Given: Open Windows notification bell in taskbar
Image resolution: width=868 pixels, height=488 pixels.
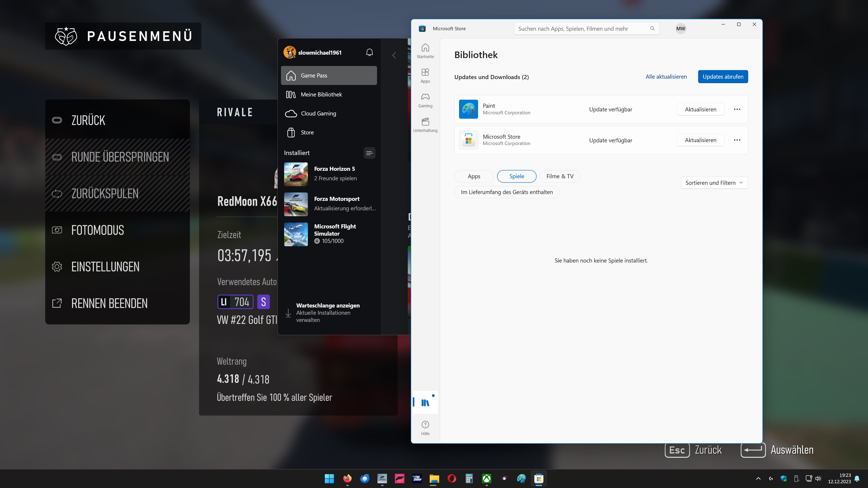Looking at the screenshot, I should (x=857, y=479).
